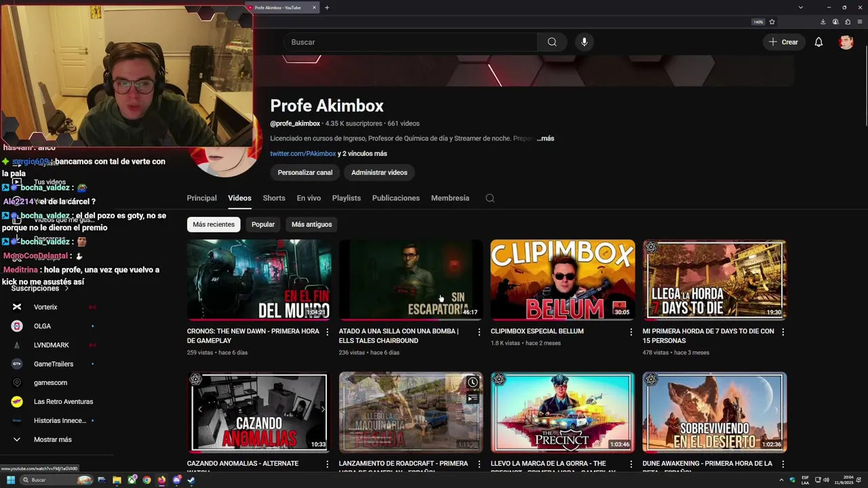The height and width of the screenshot is (488, 868).
Task: Open new browser tab with plus
Action: pos(327,7)
